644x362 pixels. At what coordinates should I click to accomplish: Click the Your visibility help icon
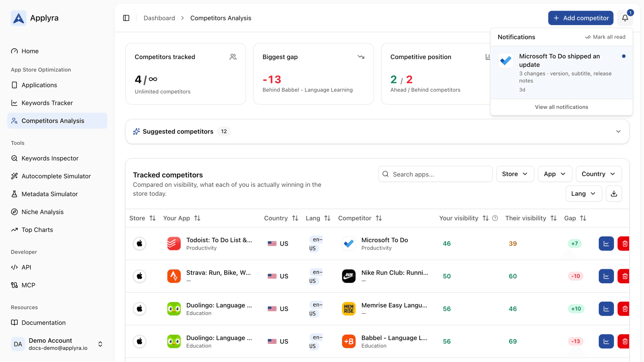click(495, 218)
